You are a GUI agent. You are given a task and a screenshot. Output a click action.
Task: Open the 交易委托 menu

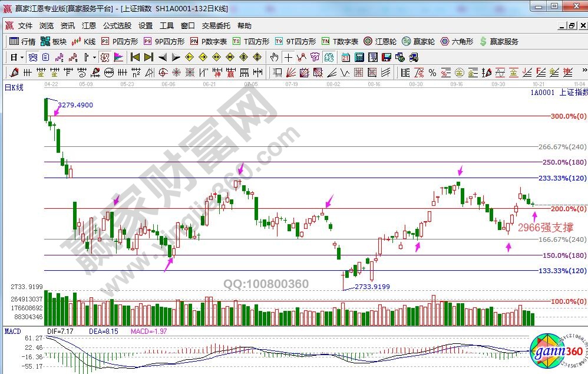(x=216, y=26)
